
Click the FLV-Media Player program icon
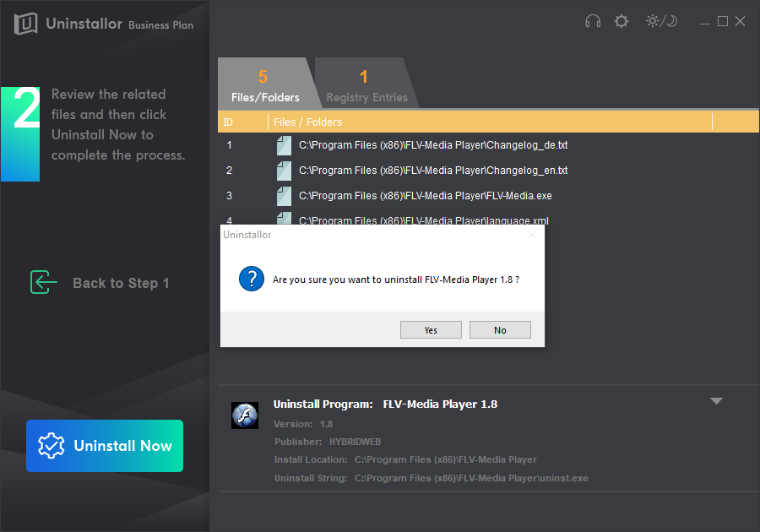pyautogui.click(x=245, y=415)
